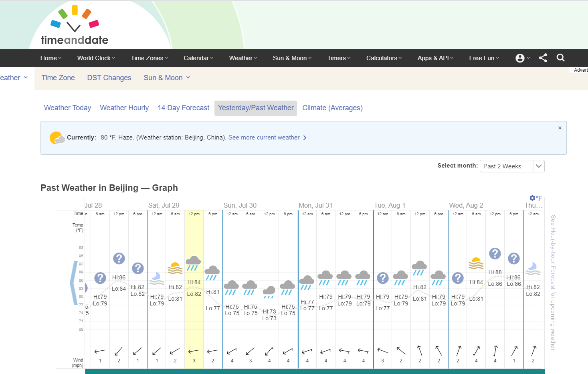Click the Tue, Aug 1 date header
The height and width of the screenshot is (374, 588).
click(390, 205)
